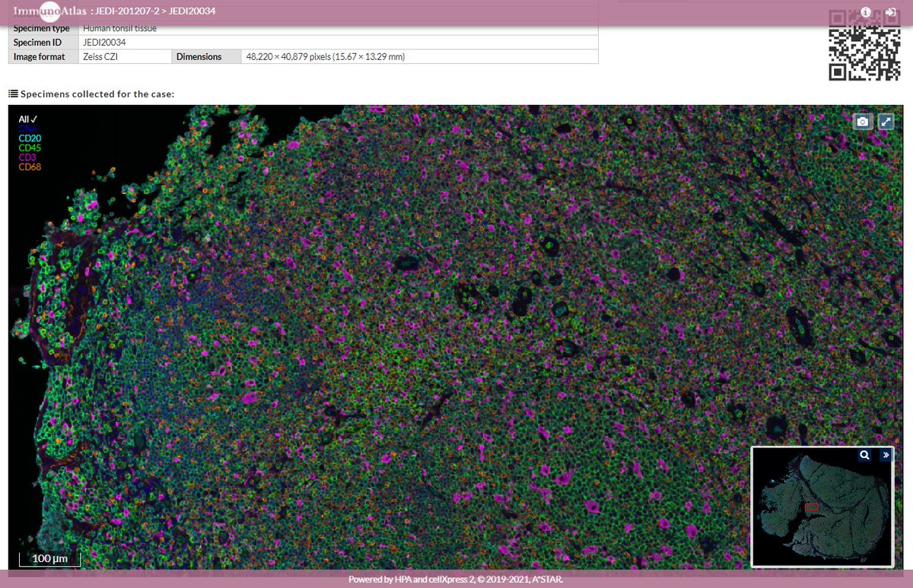Screen dimensions: 913x588
Task: Click the 100 µm scale bar
Action: coord(49,559)
